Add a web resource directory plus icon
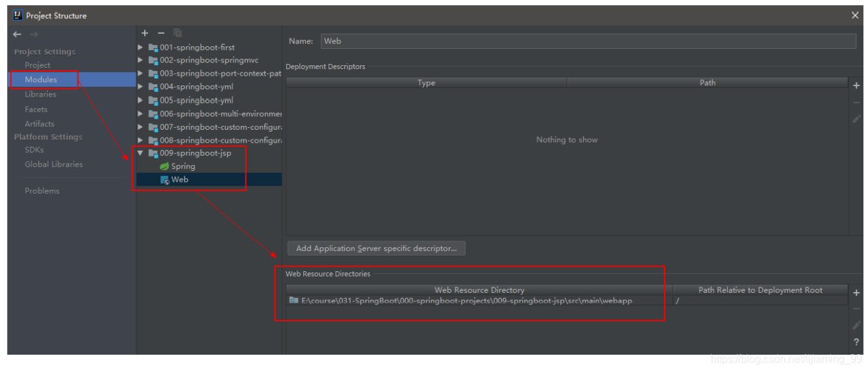868x371 pixels. 856,293
